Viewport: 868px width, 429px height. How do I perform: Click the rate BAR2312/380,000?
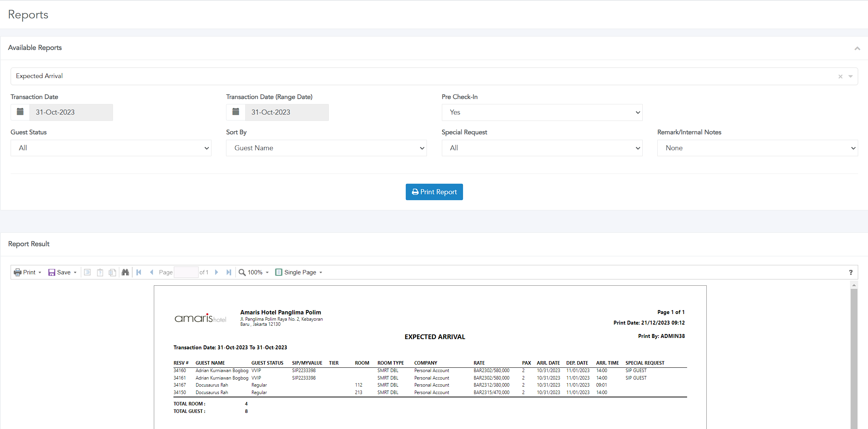click(x=491, y=385)
